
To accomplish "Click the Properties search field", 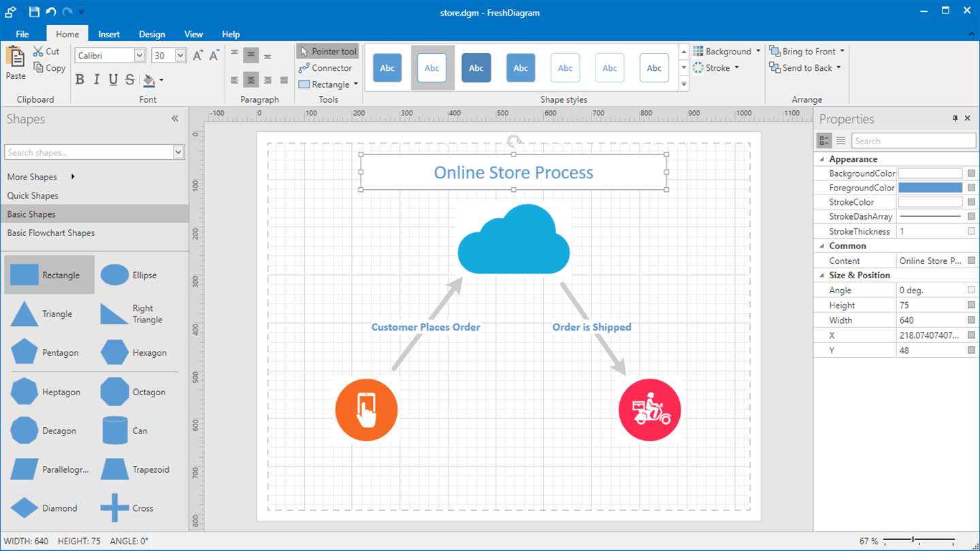I will coord(913,141).
